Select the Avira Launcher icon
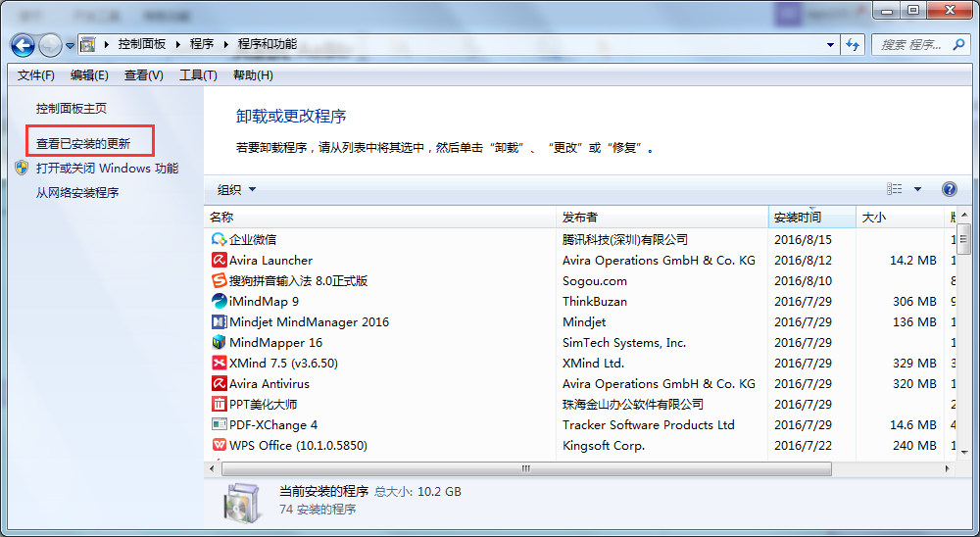The image size is (980, 537). pos(220,260)
